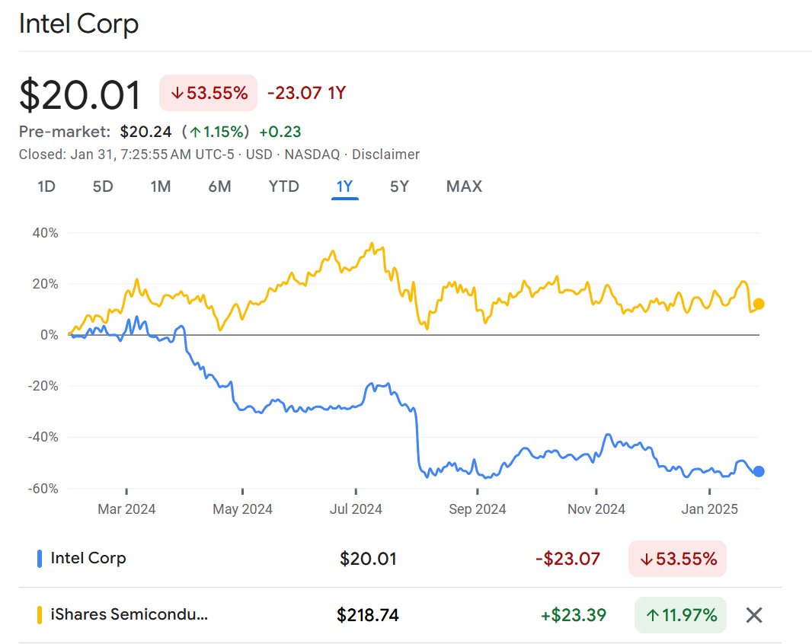Click the yellow endpoint dot on chart
812x644 pixels.
(x=759, y=304)
